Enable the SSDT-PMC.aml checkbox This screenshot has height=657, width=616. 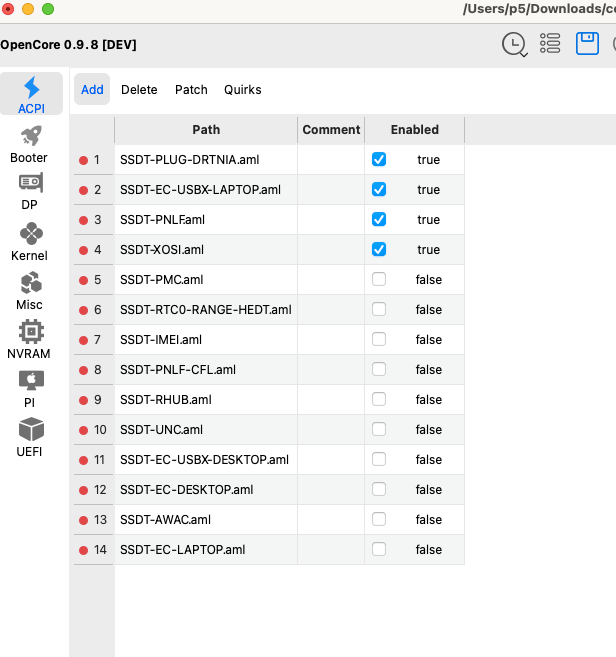(x=379, y=279)
